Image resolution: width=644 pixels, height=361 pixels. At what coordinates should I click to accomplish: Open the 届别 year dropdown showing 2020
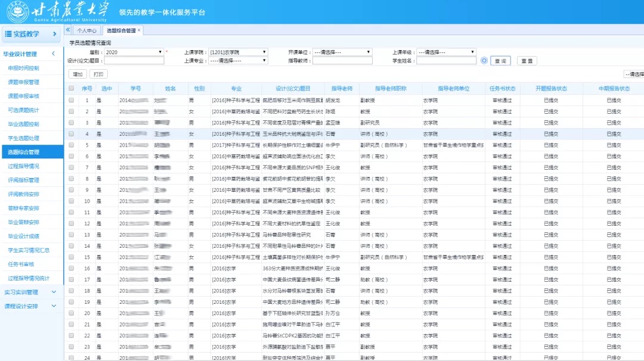pos(134,52)
